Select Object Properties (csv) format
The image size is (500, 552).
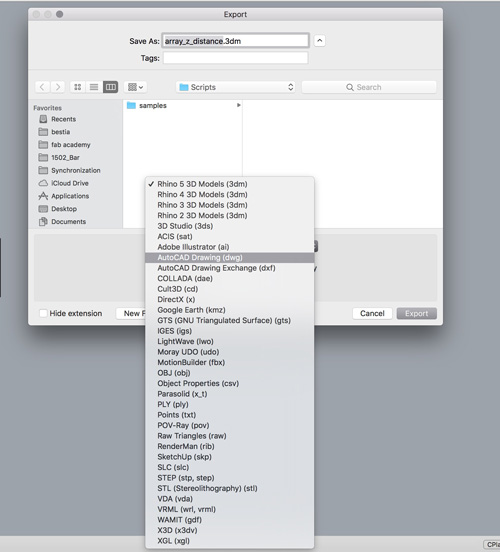230,383
